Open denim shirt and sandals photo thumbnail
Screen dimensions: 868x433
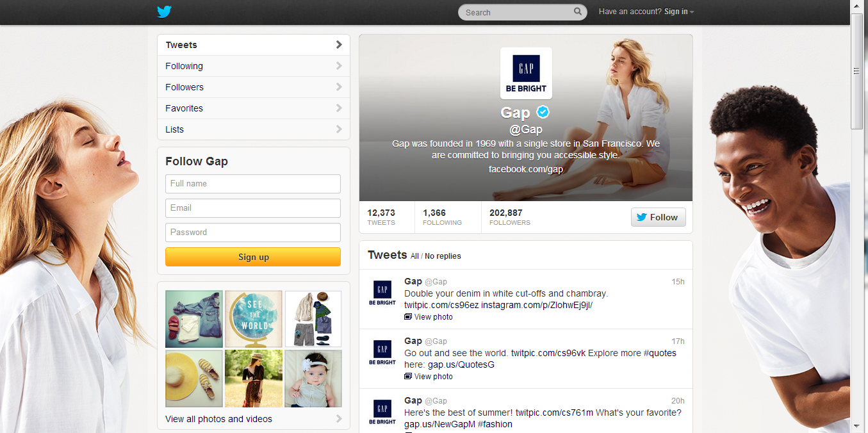[x=194, y=319]
